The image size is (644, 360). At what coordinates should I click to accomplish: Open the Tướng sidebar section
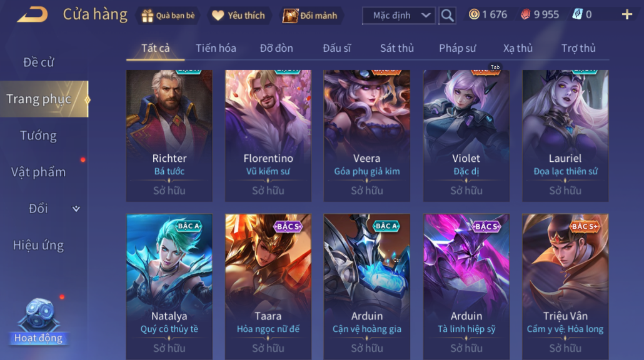point(38,136)
